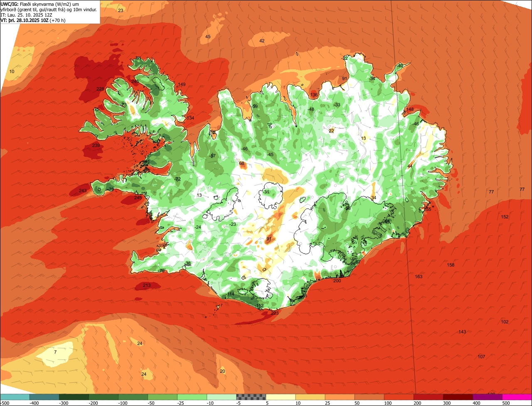Select the '243' heat flux value
This screenshot has height=406, width=532.
click(x=83, y=191)
